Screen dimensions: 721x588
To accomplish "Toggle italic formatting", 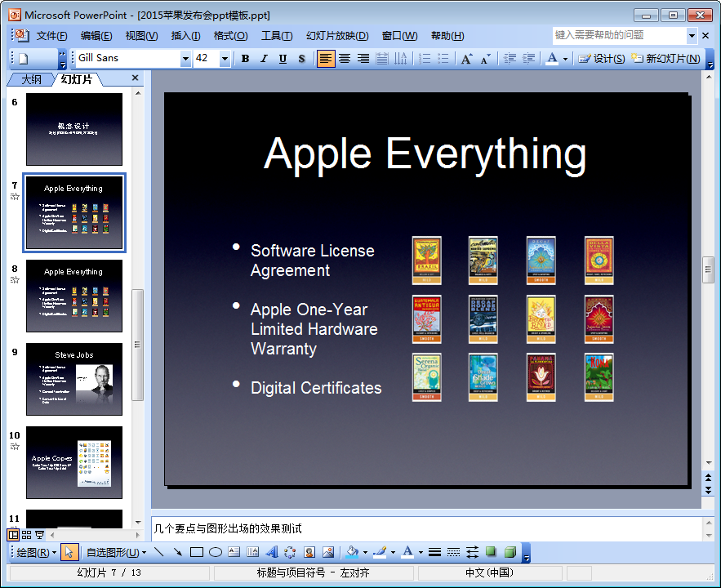I will 264,58.
